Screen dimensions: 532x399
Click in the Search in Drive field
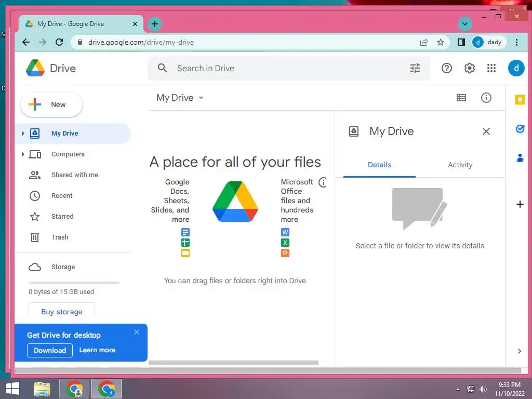click(x=288, y=68)
